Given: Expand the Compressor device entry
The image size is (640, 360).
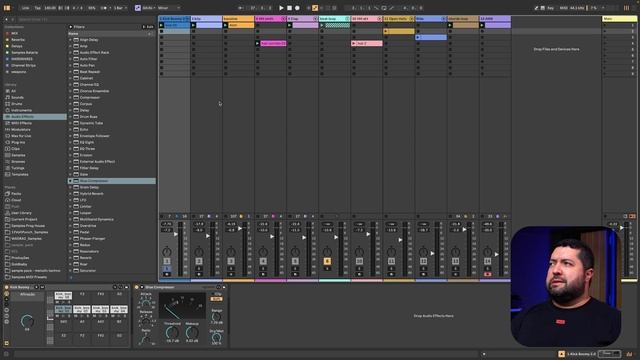Looking at the screenshot, I should [x=70, y=98].
